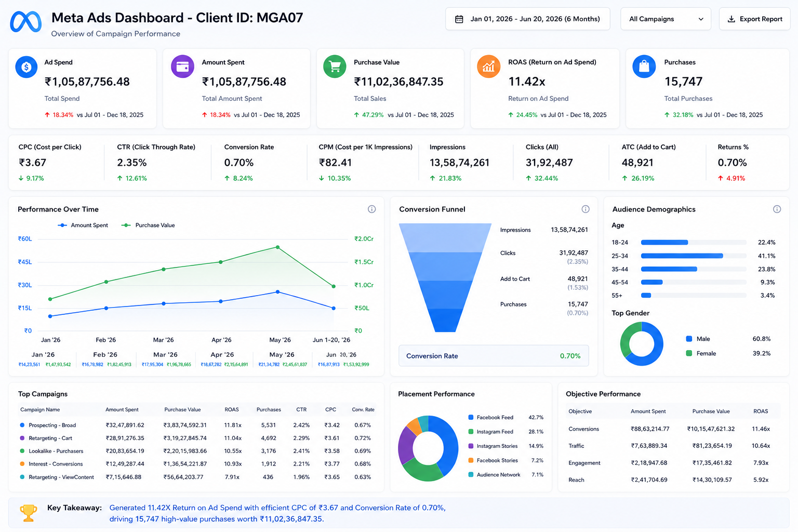Image resolution: width=798 pixels, height=532 pixels.
Task: Click the 18-24 age progress bar
Action: (694, 243)
